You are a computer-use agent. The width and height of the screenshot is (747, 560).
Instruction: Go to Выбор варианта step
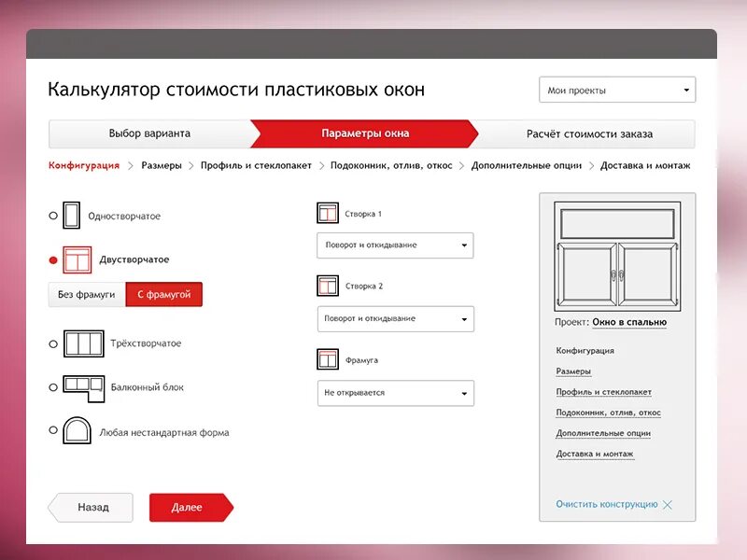149,133
